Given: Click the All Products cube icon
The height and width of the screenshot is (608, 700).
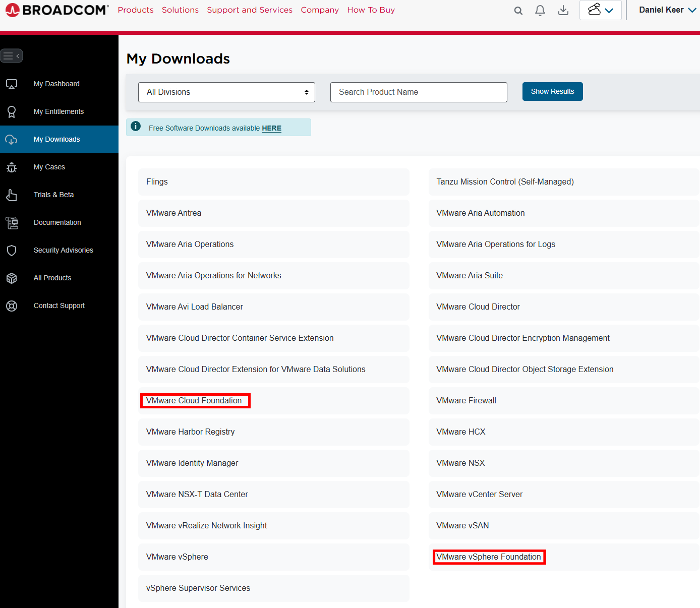Looking at the screenshot, I should (x=12, y=278).
